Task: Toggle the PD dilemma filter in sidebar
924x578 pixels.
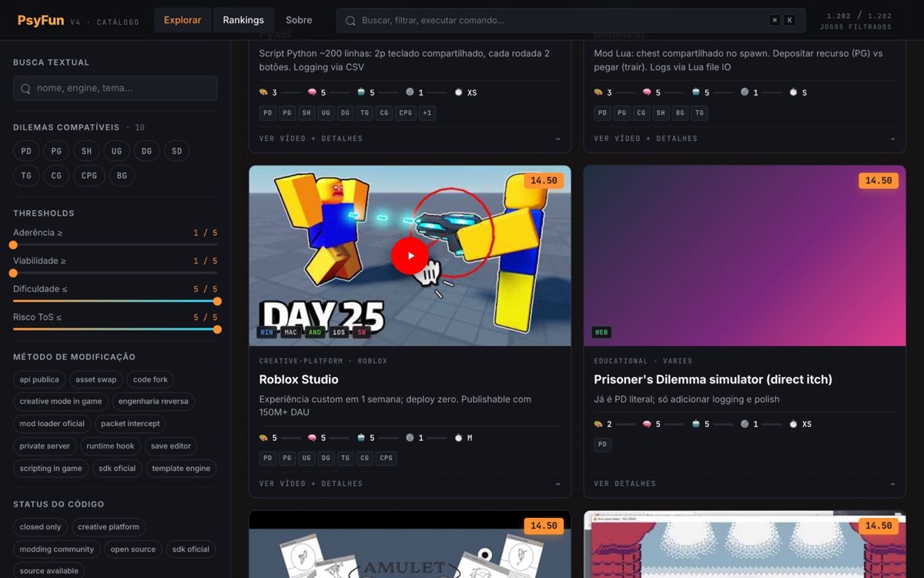Action: (x=26, y=152)
